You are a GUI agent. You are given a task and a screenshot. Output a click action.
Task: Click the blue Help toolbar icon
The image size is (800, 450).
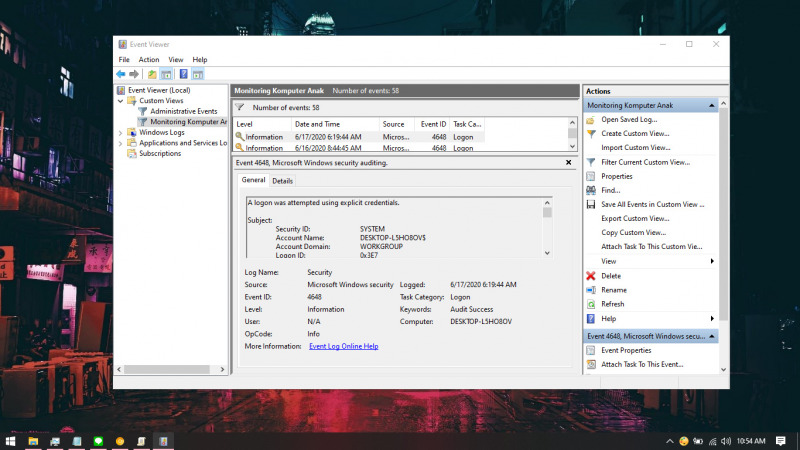point(184,74)
